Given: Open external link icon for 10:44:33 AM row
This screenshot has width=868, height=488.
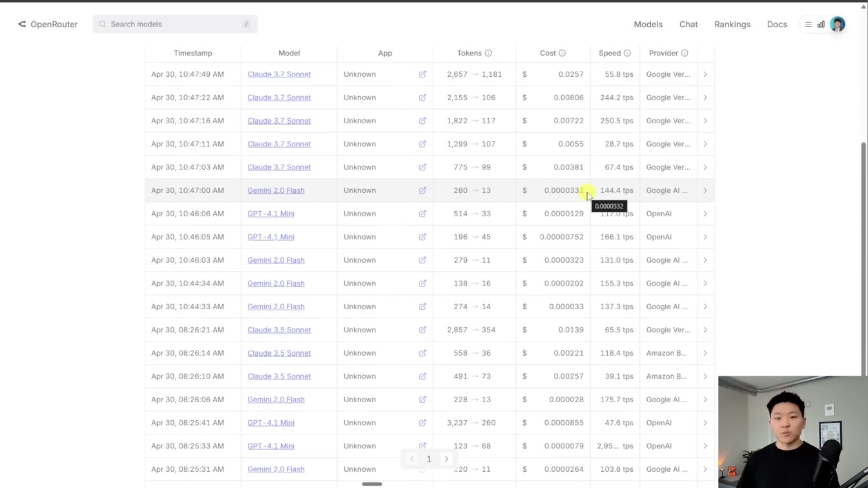Looking at the screenshot, I should point(422,307).
